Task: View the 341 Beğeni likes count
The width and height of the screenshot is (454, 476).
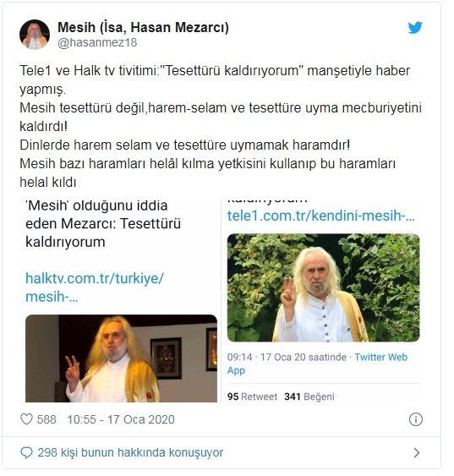Action: coord(309,397)
